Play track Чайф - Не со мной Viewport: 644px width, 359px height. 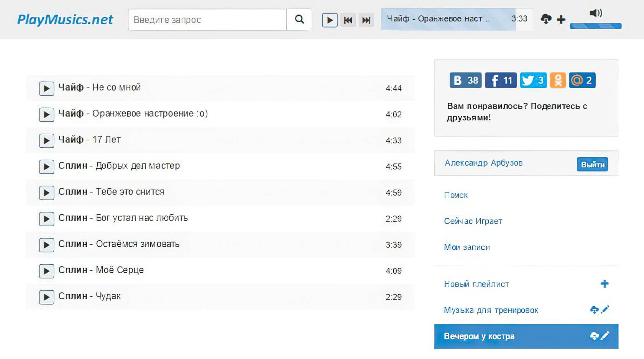(x=46, y=89)
